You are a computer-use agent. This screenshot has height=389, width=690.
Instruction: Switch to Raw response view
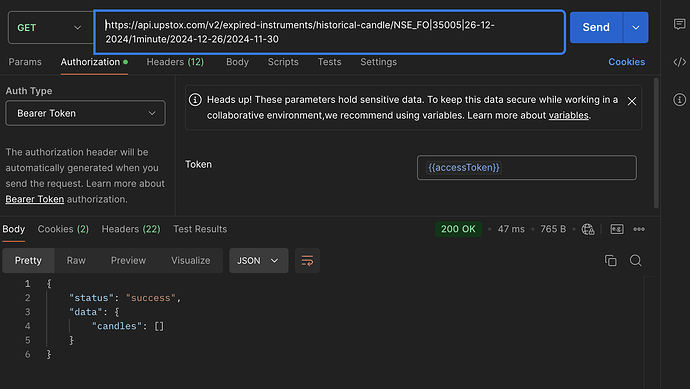pyautogui.click(x=76, y=261)
